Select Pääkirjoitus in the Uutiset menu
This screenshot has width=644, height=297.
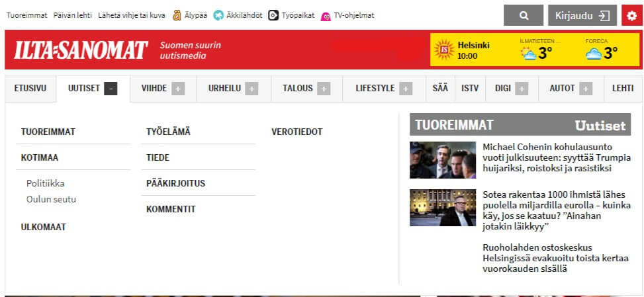[175, 183]
